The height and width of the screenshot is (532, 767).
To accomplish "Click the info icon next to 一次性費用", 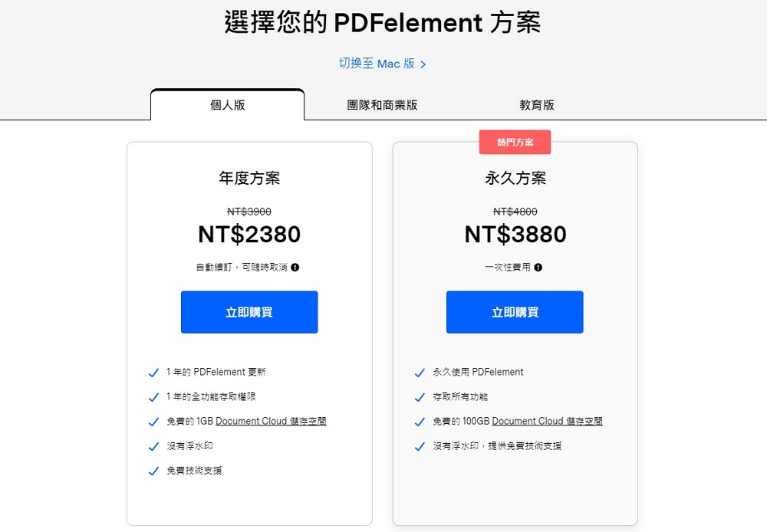I will pyautogui.click(x=537, y=267).
